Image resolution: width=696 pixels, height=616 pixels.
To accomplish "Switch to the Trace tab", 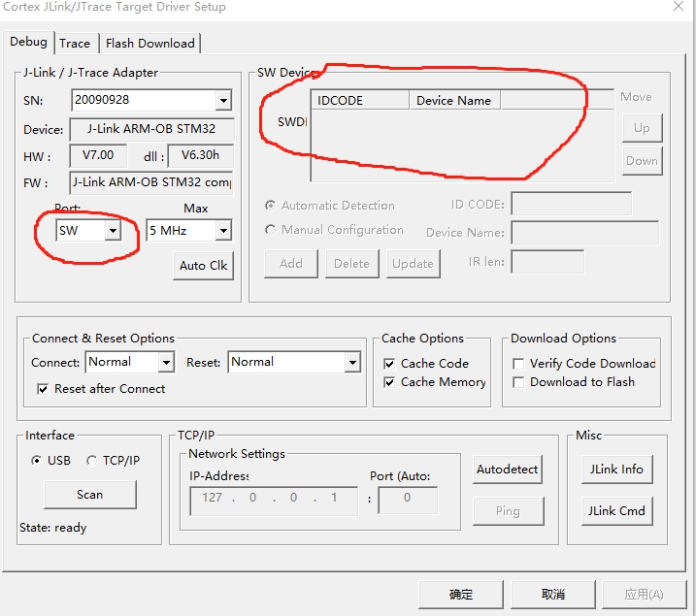I will coord(75,44).
